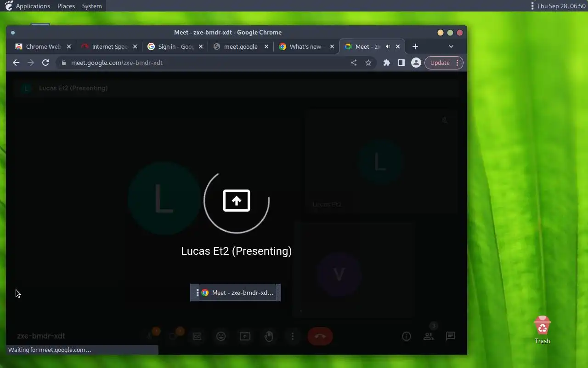This screenshot has height=368, width=588.
Task: Open the Chrome profile avatar
Action: (x=416, y=63)
